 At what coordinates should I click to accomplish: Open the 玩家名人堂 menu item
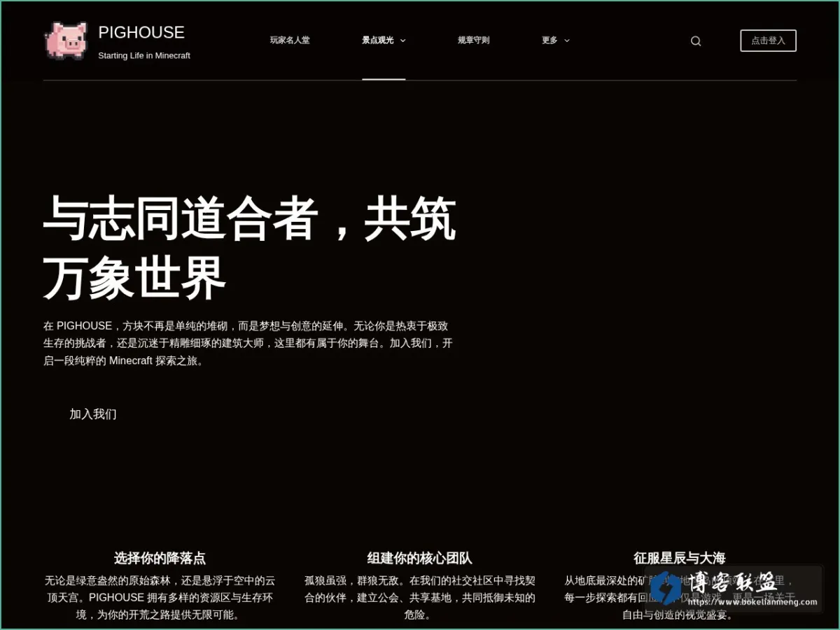[290, 40]
